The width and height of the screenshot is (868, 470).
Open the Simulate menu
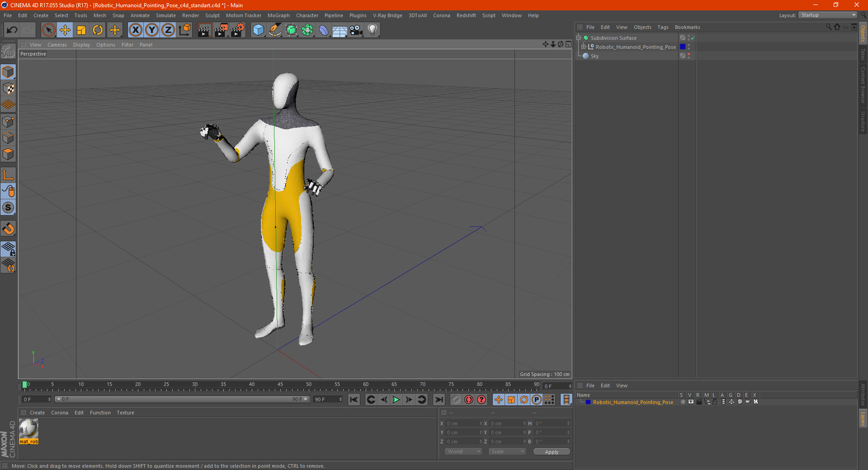(x=166, y=15)
